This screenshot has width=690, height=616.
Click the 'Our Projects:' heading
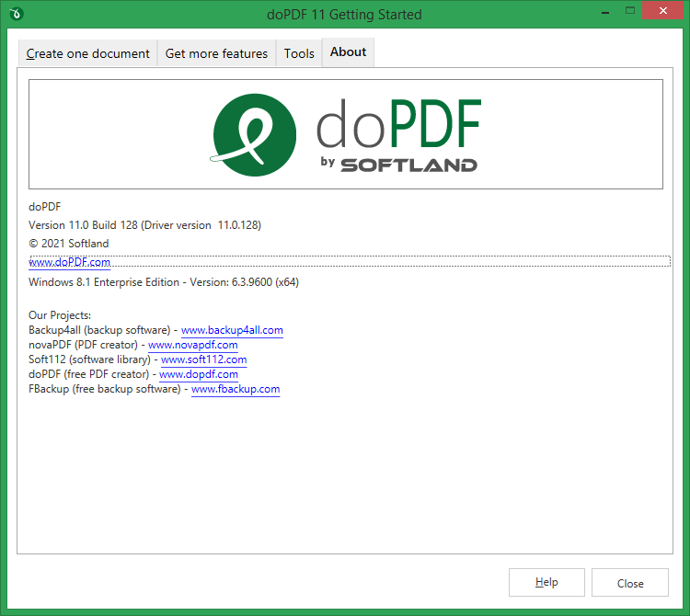tap(60, 315)
